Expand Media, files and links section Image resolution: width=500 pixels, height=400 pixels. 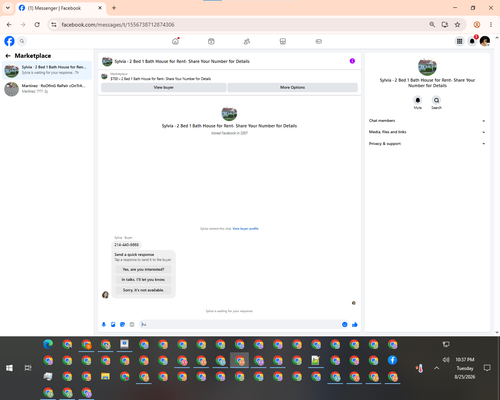pyautogui.click(x=427, y=132)
